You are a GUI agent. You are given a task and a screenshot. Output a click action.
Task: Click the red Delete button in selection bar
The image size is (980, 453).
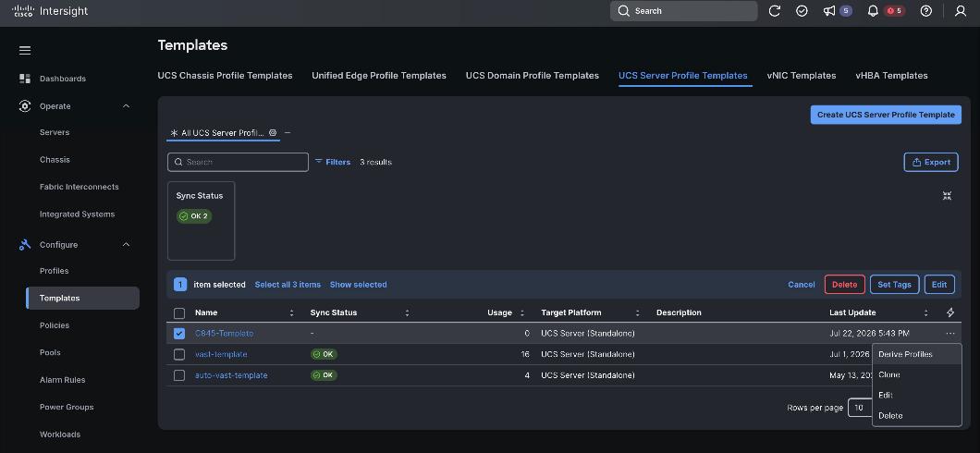point(844,285)
